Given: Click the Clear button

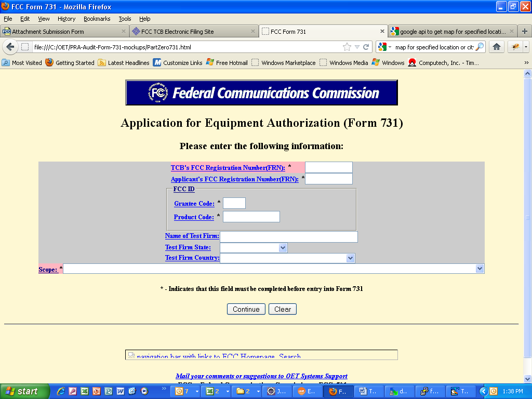Looking at the screenshot, I should pyautogui.click(x=283, y=309).
